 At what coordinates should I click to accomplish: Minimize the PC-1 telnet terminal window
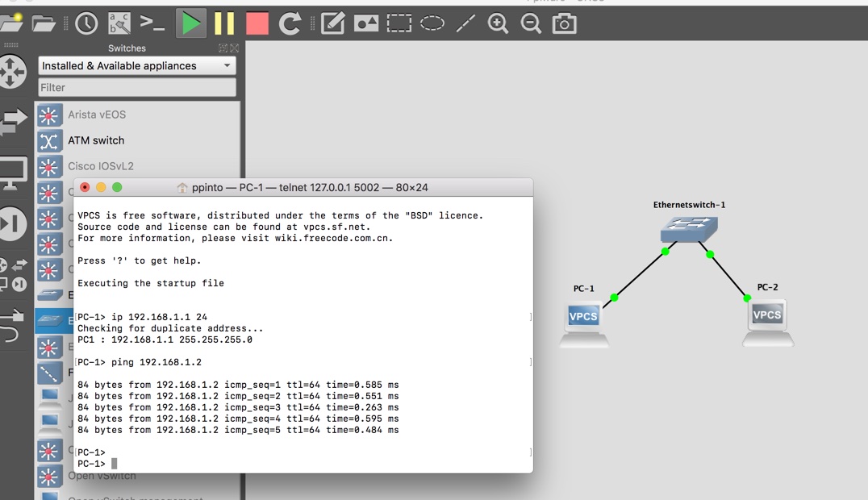(x=101, y=187)
